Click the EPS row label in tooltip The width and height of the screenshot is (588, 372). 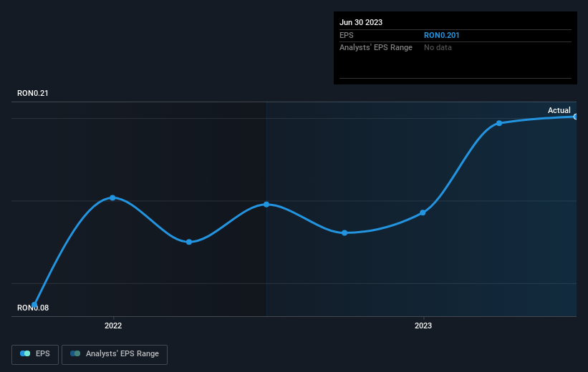pos(347,35)
